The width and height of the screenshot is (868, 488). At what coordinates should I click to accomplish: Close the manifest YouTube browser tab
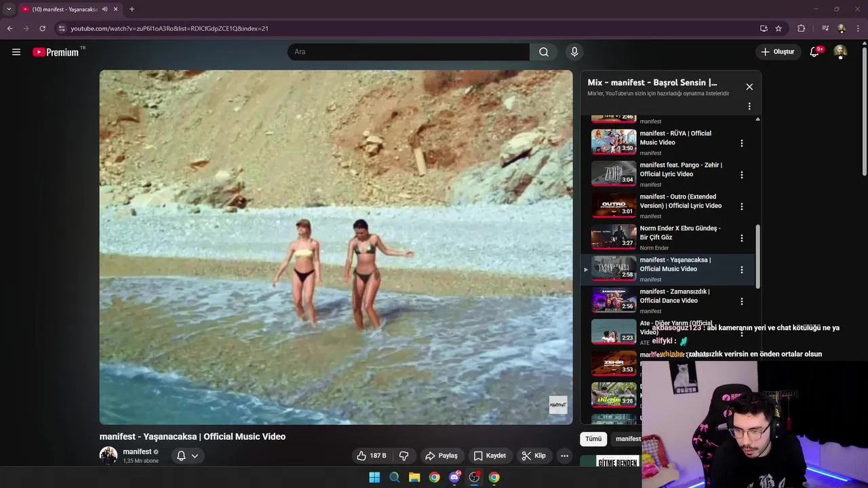[x=116, y=9]
